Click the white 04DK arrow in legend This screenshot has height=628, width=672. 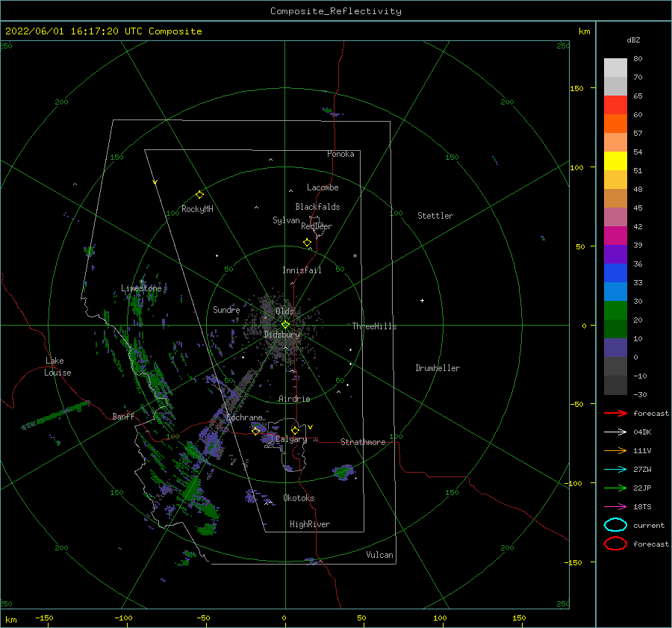coord(615,432)
